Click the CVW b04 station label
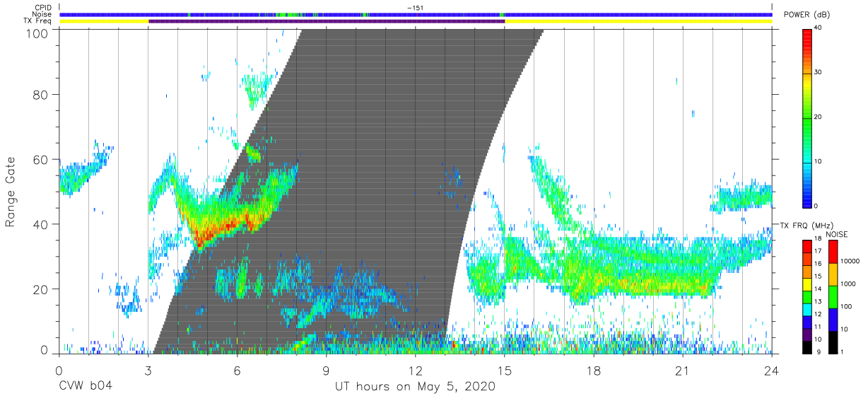This screenshot has height=401, width=868. pyautogui.click(x=86, y=387)
